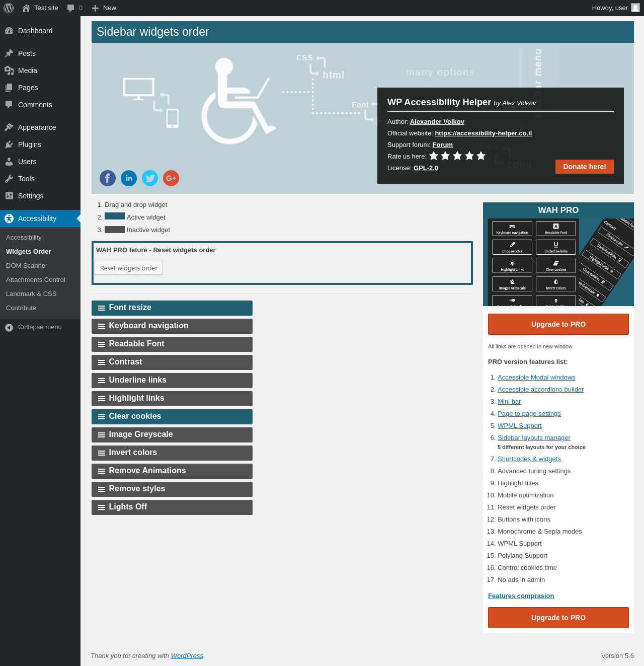Open Pages in sidebar
The image size is (644, 666).
40,88
